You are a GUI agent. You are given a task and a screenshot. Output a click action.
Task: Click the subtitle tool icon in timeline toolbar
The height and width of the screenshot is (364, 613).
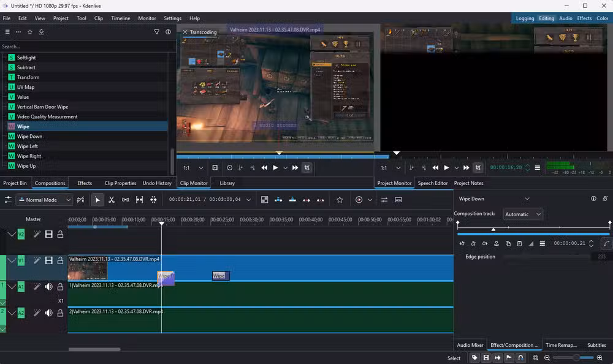(x=398, y=200)
